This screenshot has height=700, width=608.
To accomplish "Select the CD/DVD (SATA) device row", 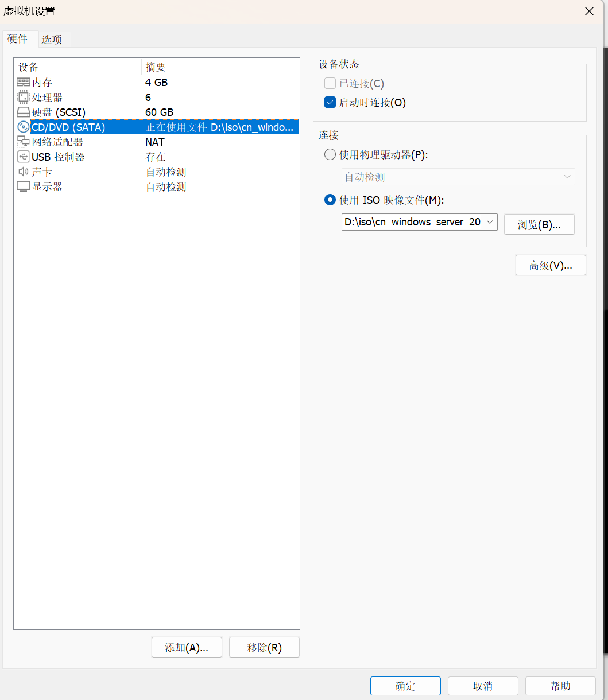I will point(157,127).
